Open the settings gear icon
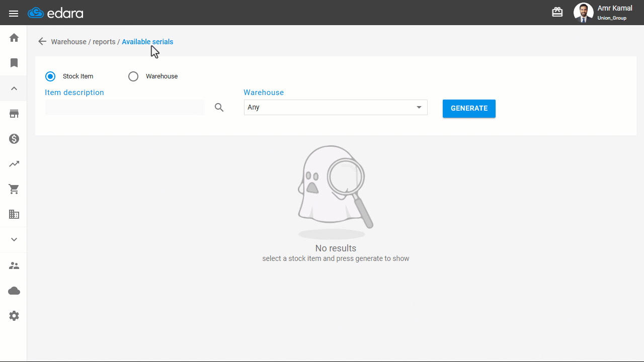Image resolution: width=644 pixels, height=362 pixels. [x=14, y=316]
